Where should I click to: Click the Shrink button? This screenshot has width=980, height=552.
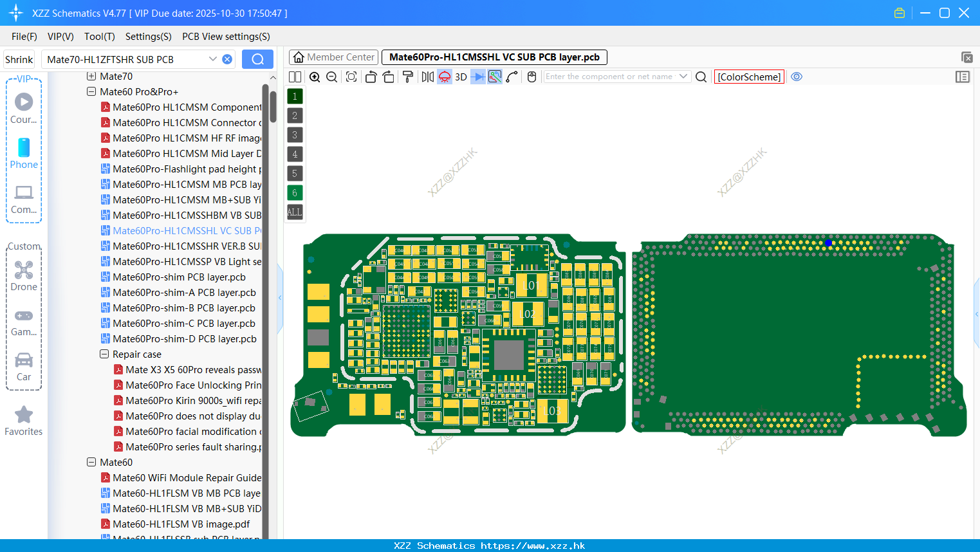(19, 59)
